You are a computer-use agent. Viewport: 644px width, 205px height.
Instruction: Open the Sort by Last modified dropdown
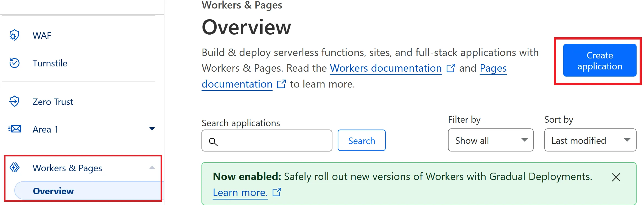pos(590,140)
